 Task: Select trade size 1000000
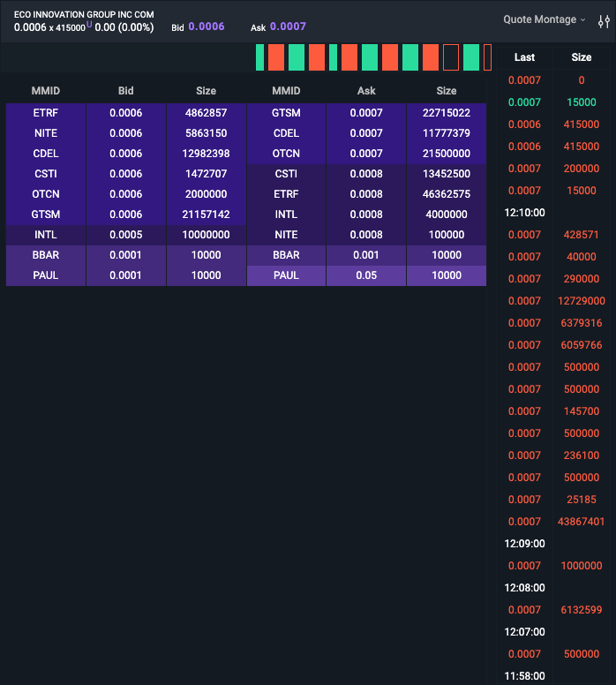(581, 566)
